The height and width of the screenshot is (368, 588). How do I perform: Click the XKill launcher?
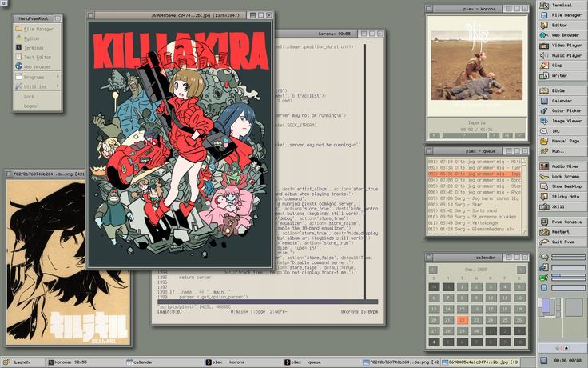click(562, 206)
